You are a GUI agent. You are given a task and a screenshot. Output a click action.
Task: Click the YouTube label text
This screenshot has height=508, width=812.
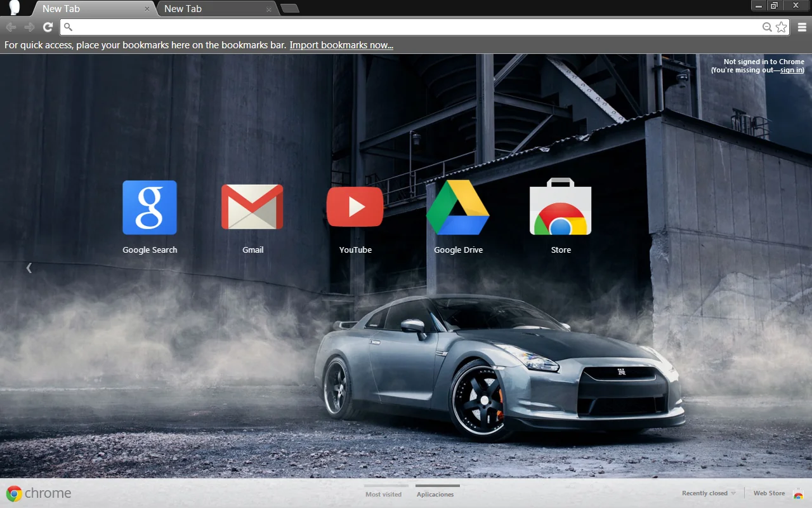point(355,250)
